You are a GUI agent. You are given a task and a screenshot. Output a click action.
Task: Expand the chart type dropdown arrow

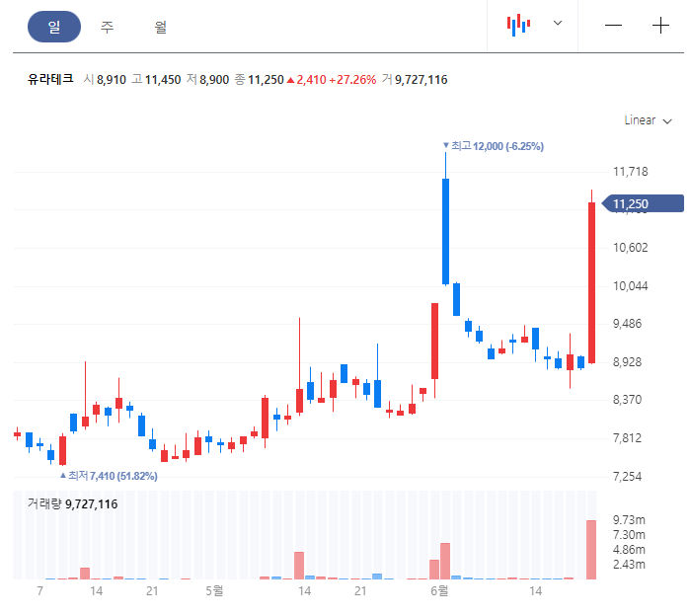(x=558, y=23)
